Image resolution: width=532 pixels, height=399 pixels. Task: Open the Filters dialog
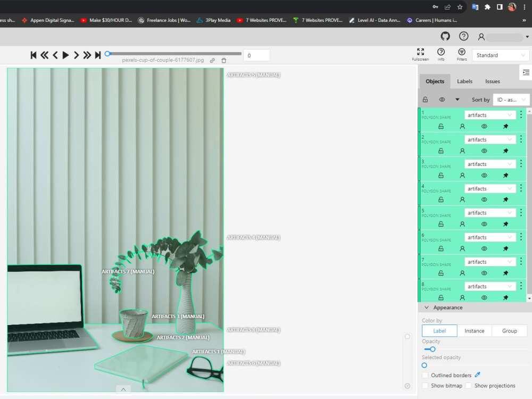click(462, 54)
